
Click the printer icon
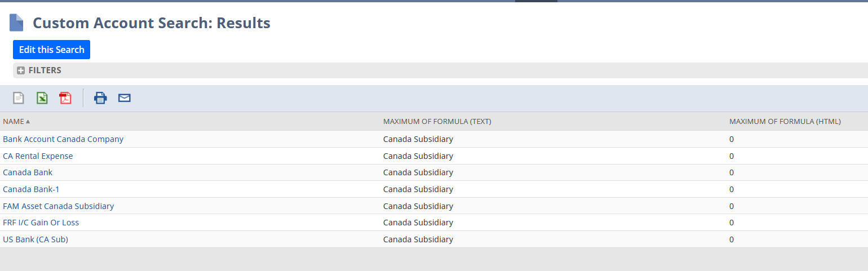tap(100, 98)
